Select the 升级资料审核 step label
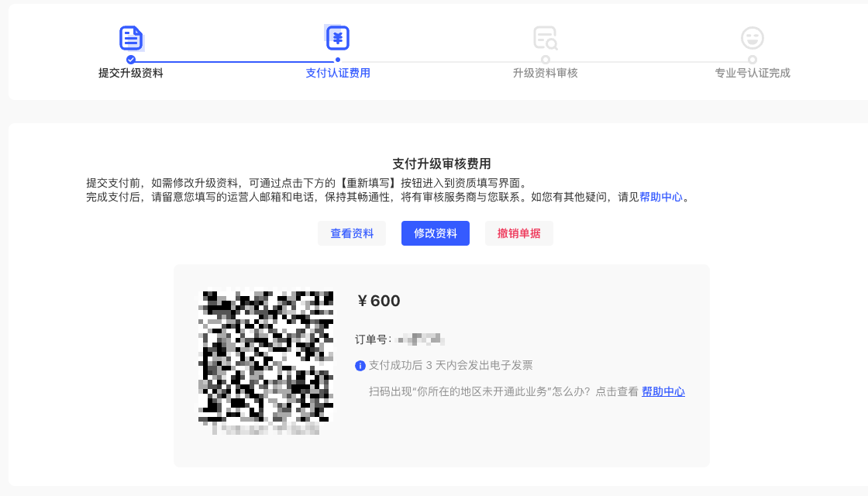The width and height of the screenshot is (868, 496). point(546,73)
